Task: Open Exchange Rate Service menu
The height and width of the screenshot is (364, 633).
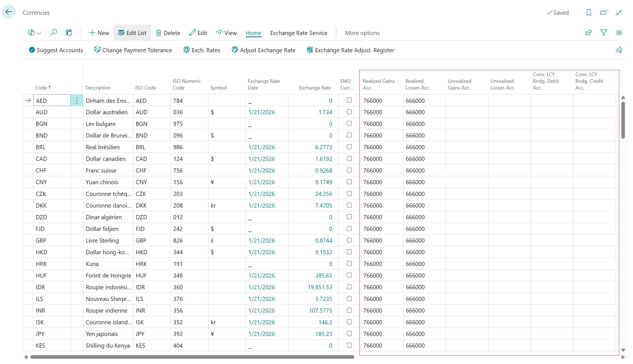Action: click(x=299, y=33)
